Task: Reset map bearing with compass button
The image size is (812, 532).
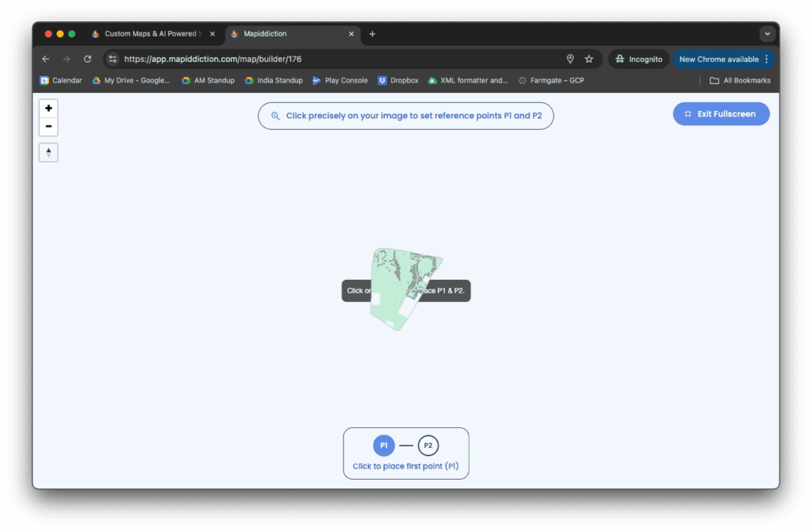Action: pos(48,152)
